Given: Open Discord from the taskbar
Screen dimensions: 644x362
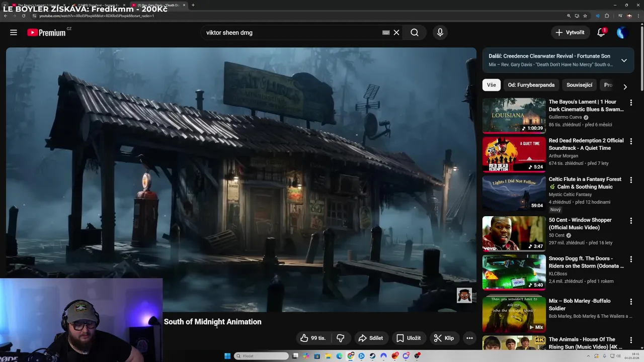Looking at the screenshot, I should [406, 356].
